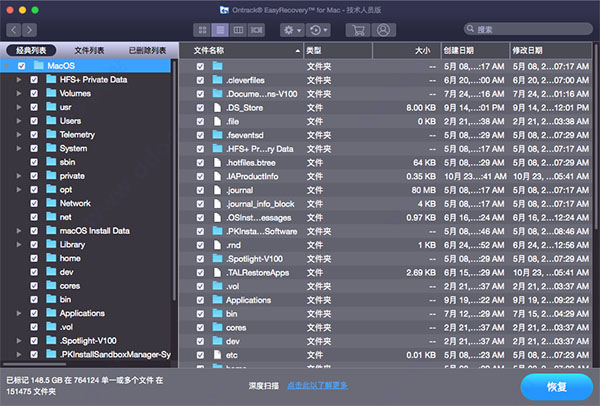Expand the .Spotlight-V100 tree node
Screen dimensions: 600x406
(18, 341)
